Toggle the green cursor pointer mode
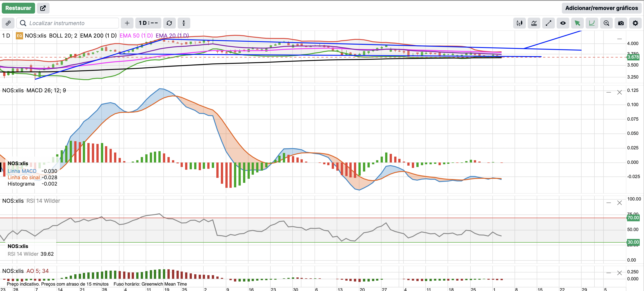Screen dimensions: 644x291 pos(577,23)
